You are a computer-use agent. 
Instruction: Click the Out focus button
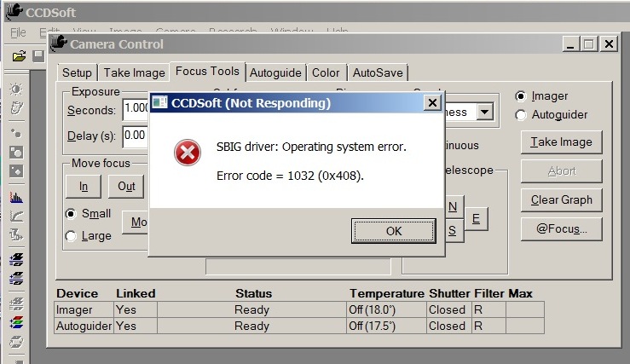126,187
